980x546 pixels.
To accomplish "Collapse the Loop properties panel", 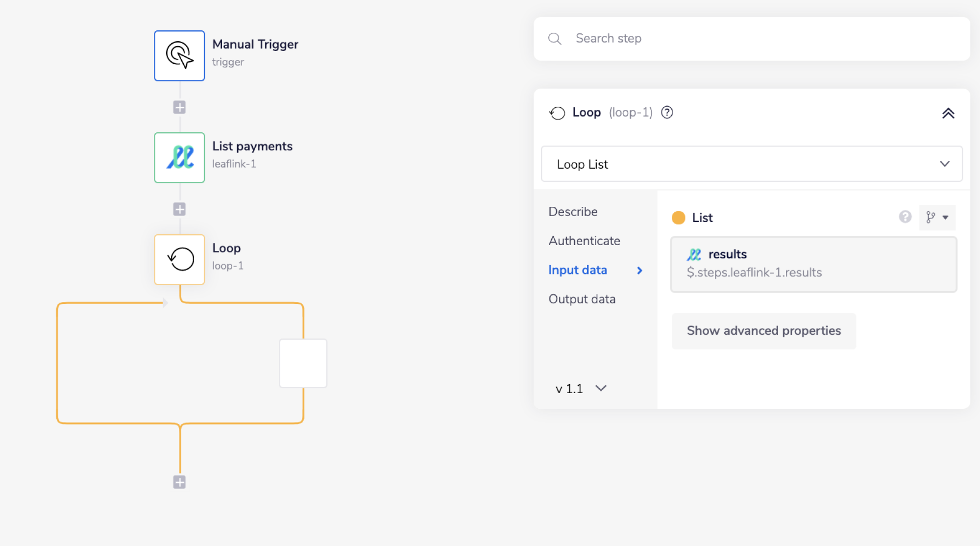I will [948, 114].
